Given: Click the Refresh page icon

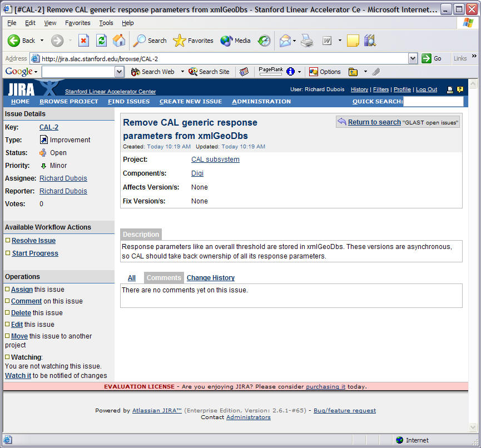Looking at the screenshot, I should [x=101, y=41].
